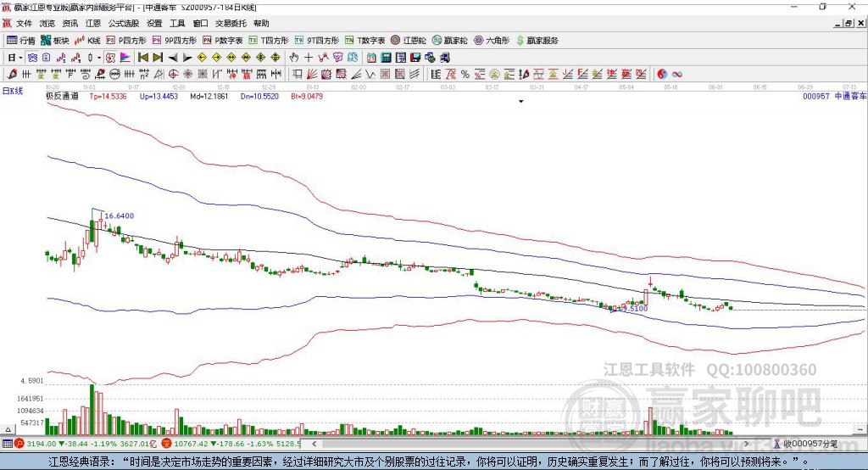Click the black left arrow icon
The image size is (868, 470).
(x=173, y=58)
